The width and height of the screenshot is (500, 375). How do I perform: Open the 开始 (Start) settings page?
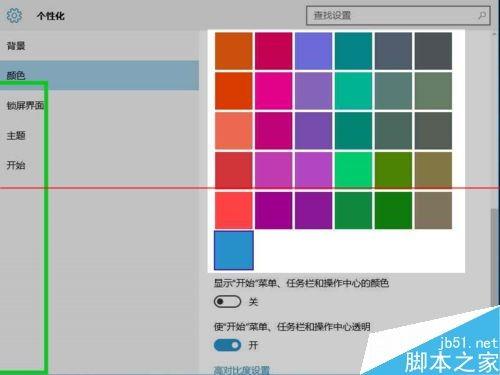coord(16,165)
